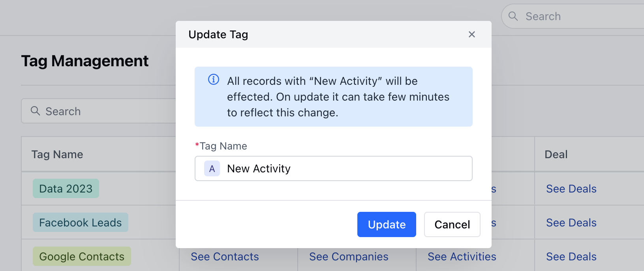This screenshot has width=644, height=271.
Task: Click the Tag Management search box
Action: pyautogui.click(x=99, y=111)
